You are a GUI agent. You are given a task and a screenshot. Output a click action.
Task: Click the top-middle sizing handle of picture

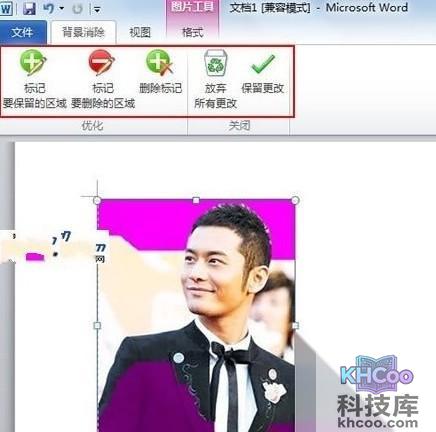point(196,200)
